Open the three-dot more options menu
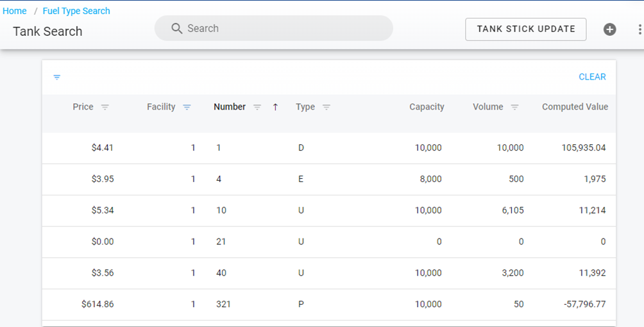Viewport: 644px width, 327px height. click(x=639, y=29)
